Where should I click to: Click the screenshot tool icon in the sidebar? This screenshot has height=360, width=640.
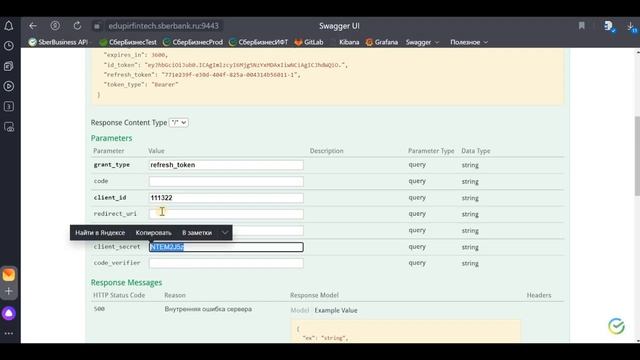[x=9, y=127]
